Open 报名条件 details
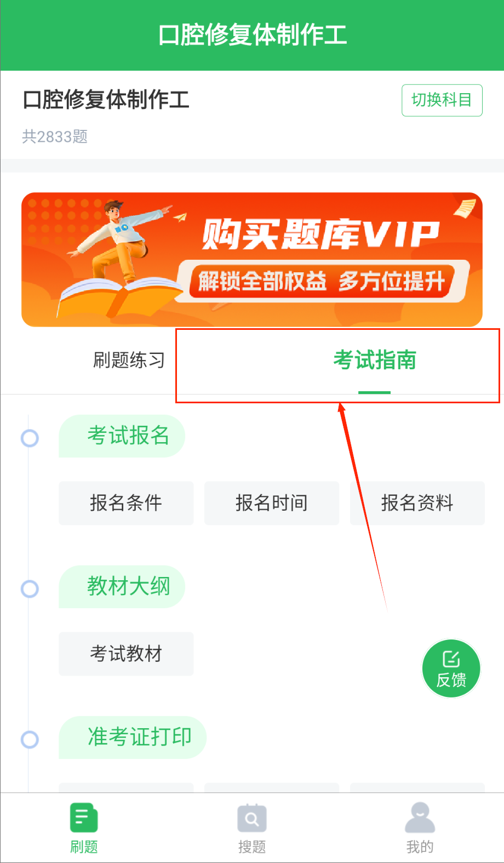This screenshot has height=863, width=504. 126,503
